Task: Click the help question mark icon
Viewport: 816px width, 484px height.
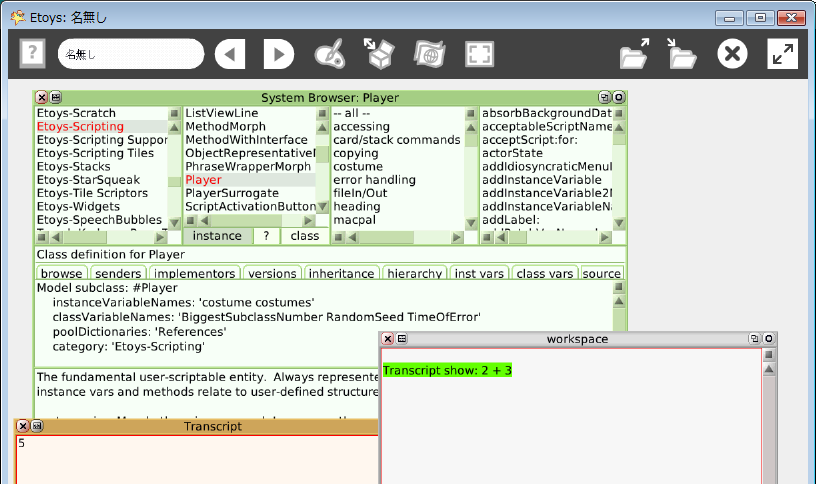Action: 33,54
